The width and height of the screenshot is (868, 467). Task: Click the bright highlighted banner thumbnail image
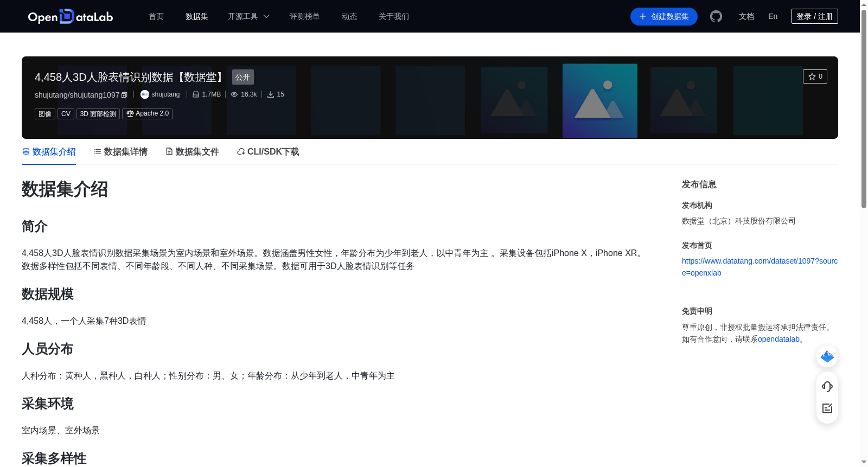coord(600,101)
